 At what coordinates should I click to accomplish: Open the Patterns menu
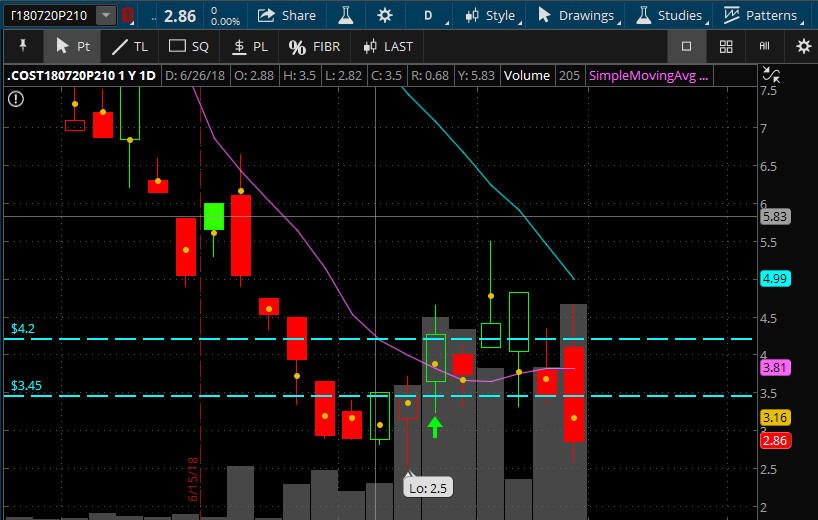click(763, 15)
